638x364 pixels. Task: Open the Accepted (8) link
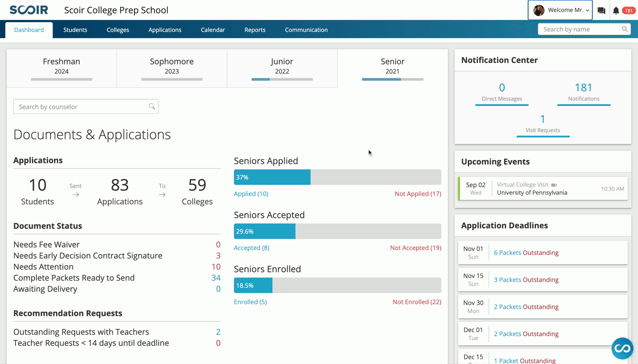[x=251, y=248]
